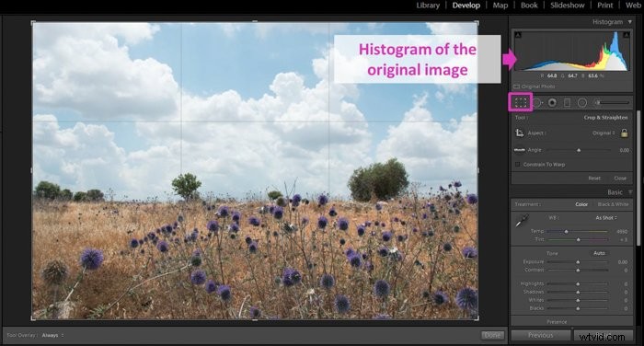Image resolution: width=644 pixels, height=346 pixels.
Task: Switch to the Library module
Action: pos(428,6)
